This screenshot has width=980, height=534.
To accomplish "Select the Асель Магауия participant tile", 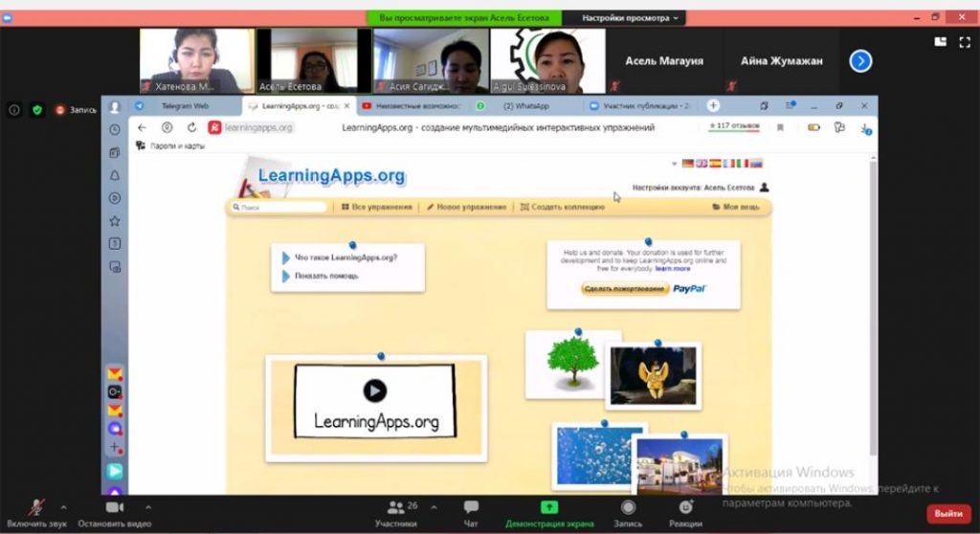I will 664,60.
